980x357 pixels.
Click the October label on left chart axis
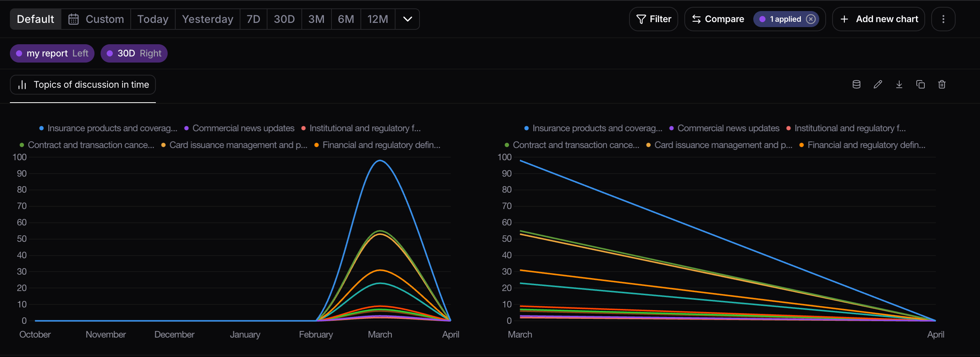(35, 334)
